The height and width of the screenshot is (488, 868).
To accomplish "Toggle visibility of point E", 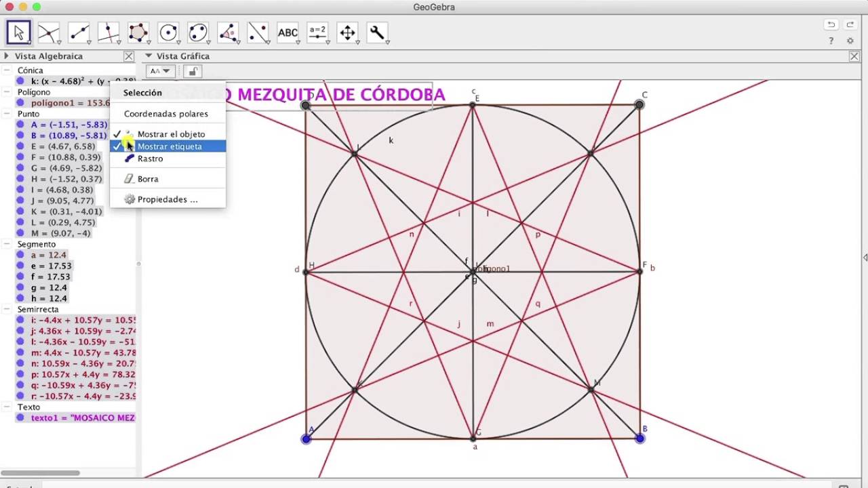I will click(21, 146).
